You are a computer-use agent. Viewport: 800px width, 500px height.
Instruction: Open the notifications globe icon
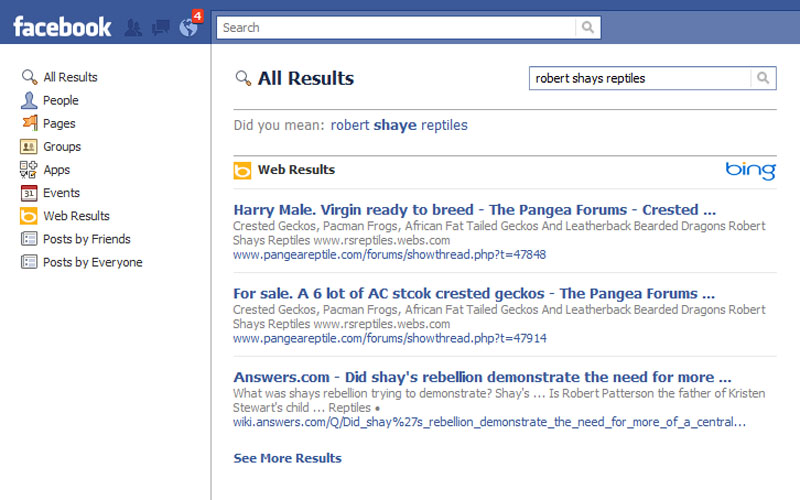tap(189, 27)
